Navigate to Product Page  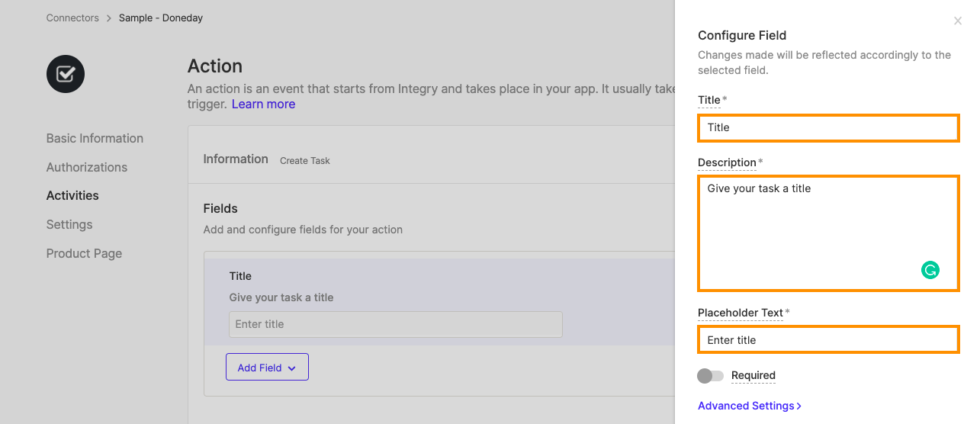pyautogui.click(x=84, y=253)
